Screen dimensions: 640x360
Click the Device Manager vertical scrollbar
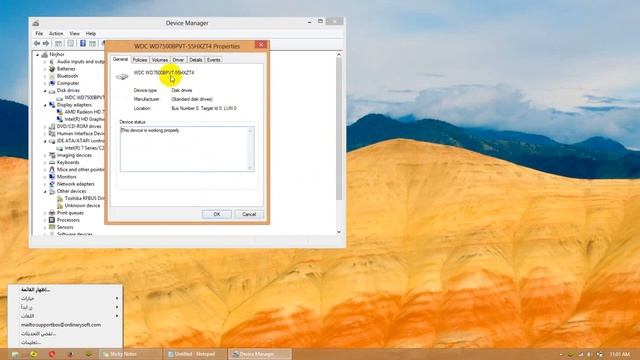tap(339, 129)
